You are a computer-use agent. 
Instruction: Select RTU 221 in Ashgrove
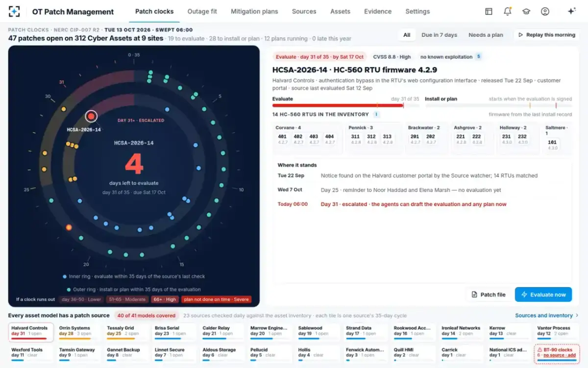click(461, 139)
